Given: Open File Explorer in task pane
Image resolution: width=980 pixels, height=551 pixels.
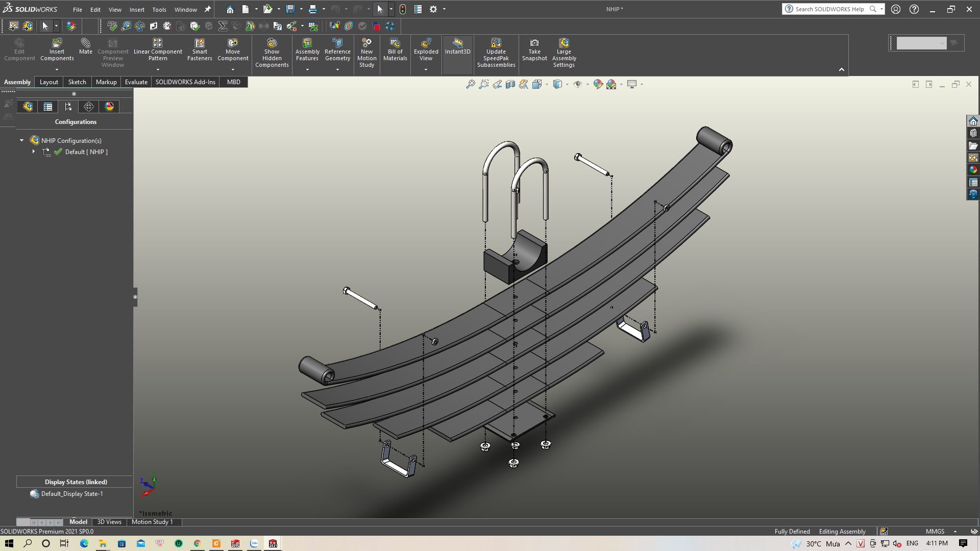Looking at the screenshot, I should point(973,145).
